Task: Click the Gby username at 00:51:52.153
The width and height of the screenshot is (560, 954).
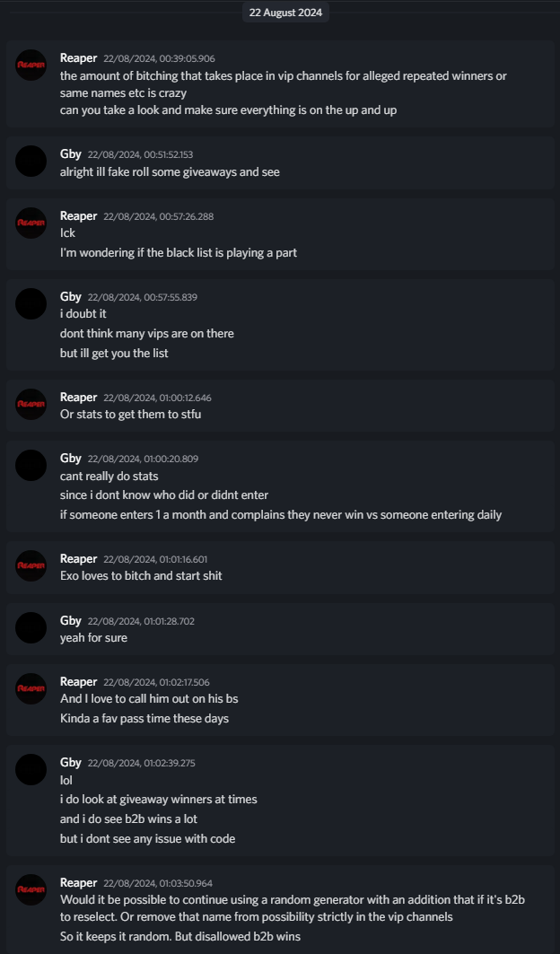Action: click(71, 154)
